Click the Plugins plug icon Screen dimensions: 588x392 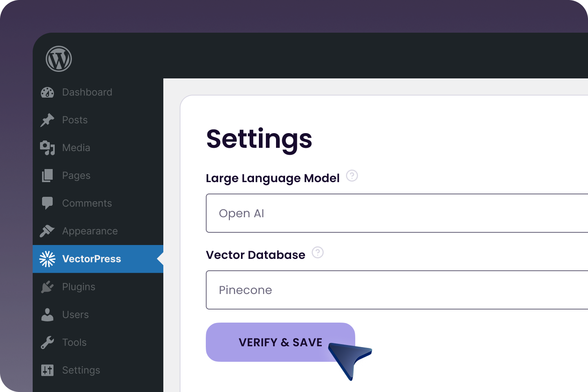tap(47, 287)
